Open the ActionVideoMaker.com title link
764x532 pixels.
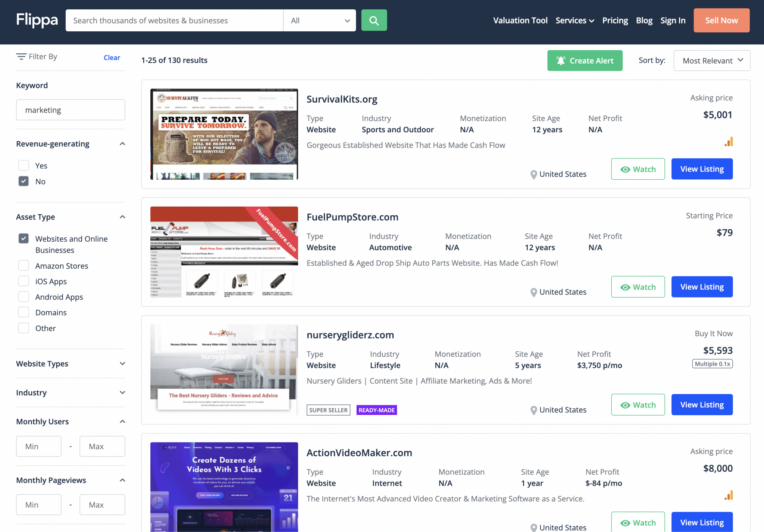click(x=359, y=453)
